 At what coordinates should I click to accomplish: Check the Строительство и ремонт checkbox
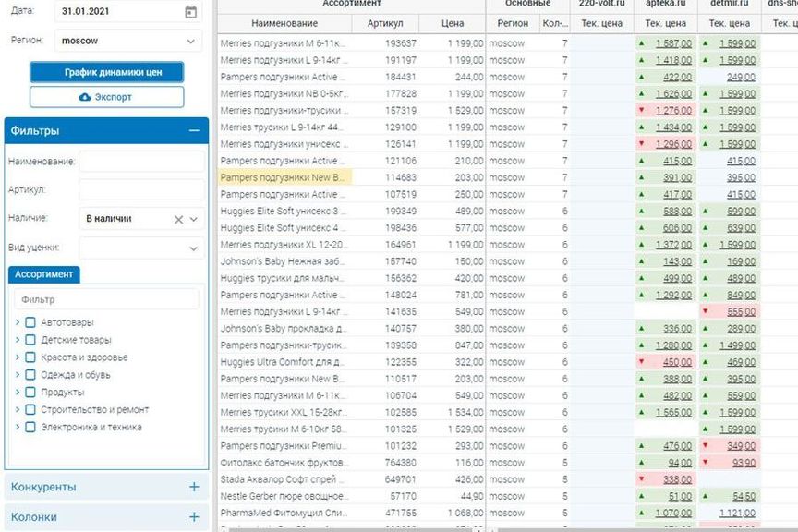(x=30, y=409)
